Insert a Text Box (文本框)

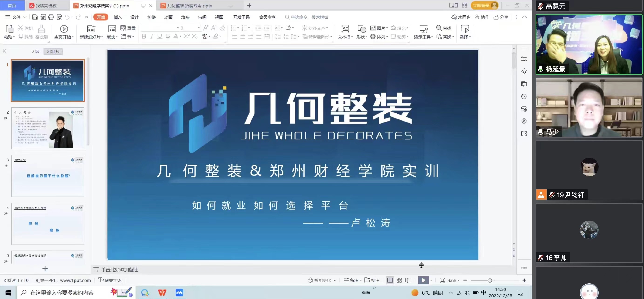[345, 32]
